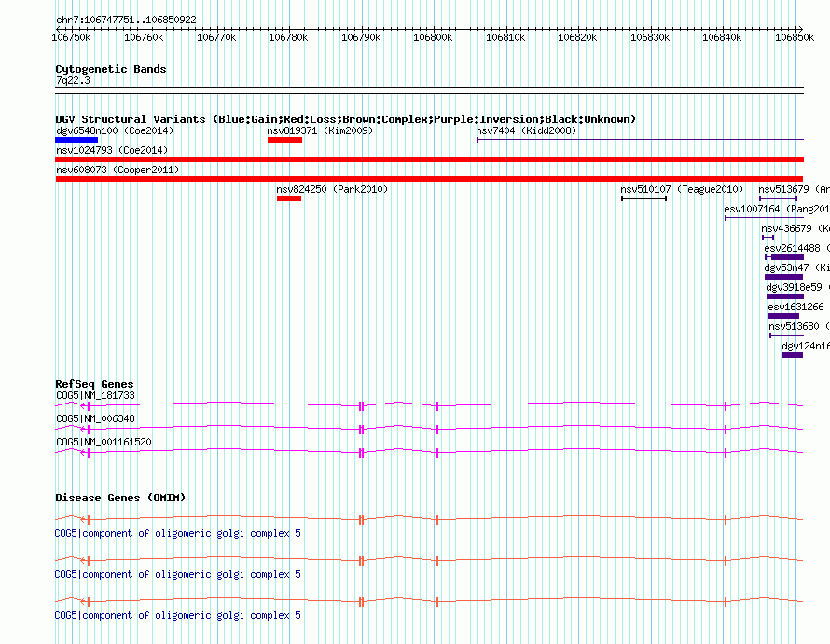The width and height of the screenshot is (830, 644).
Task: Select the red nsv824250 (Park2010) bar
Action: point(289,199)
